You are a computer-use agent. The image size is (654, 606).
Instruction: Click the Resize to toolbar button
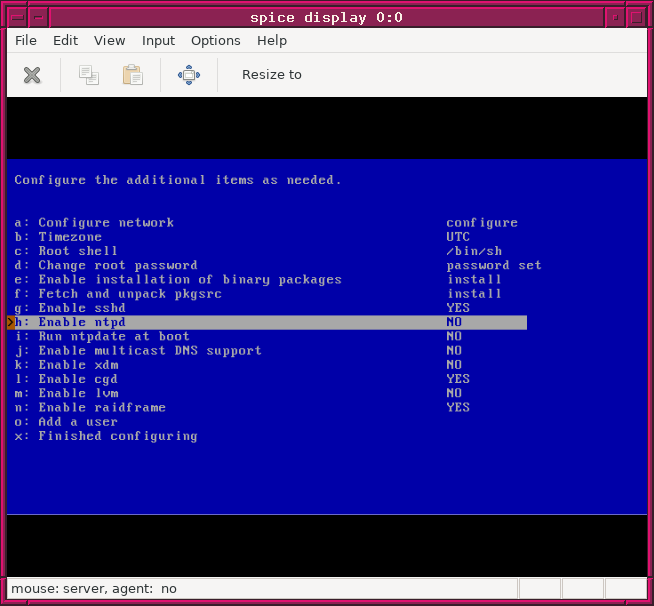coord(271,75)
